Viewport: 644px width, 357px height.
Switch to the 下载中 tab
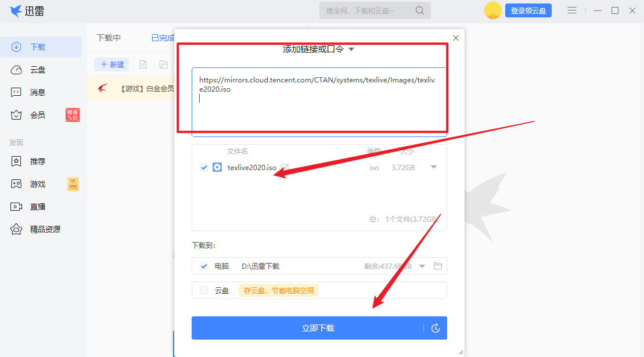click(x=109, y=38)
